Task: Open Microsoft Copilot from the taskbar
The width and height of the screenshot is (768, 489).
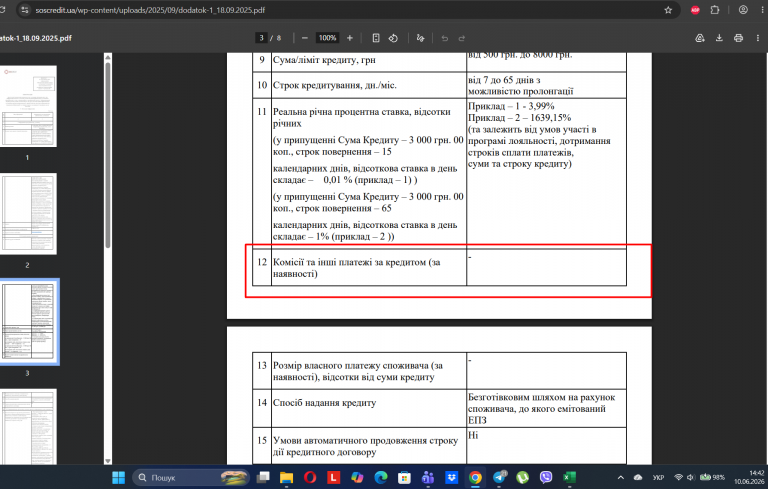Action: (357, 477)
